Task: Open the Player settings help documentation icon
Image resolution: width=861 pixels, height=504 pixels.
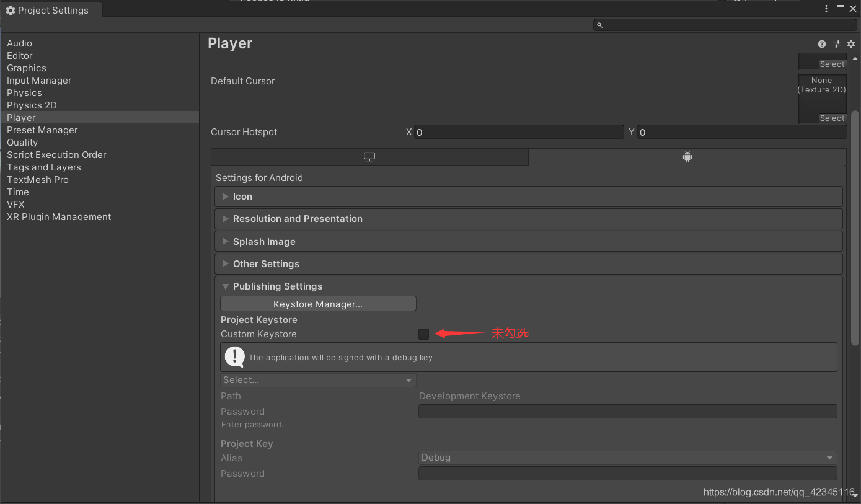Action: point(821,44)
